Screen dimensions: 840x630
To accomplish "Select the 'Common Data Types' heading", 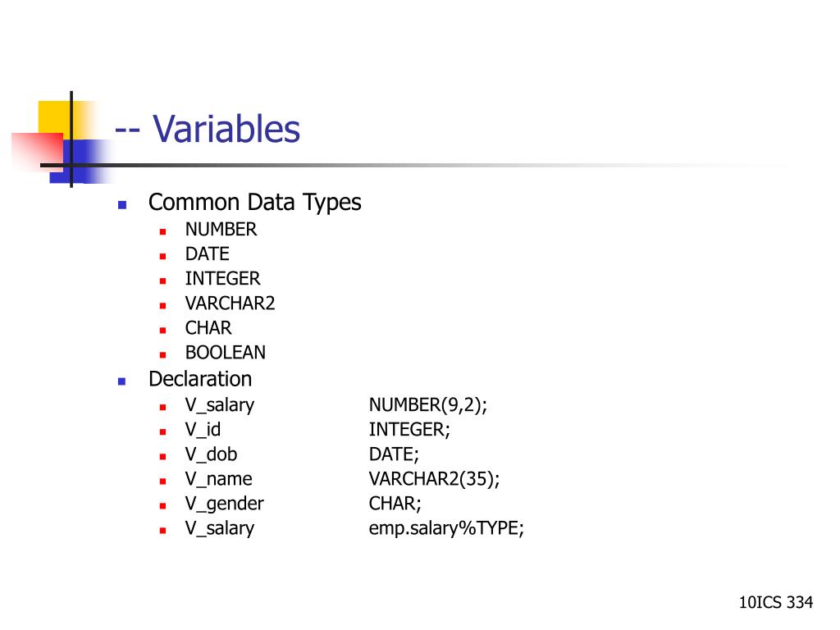I will coord(255,203).
